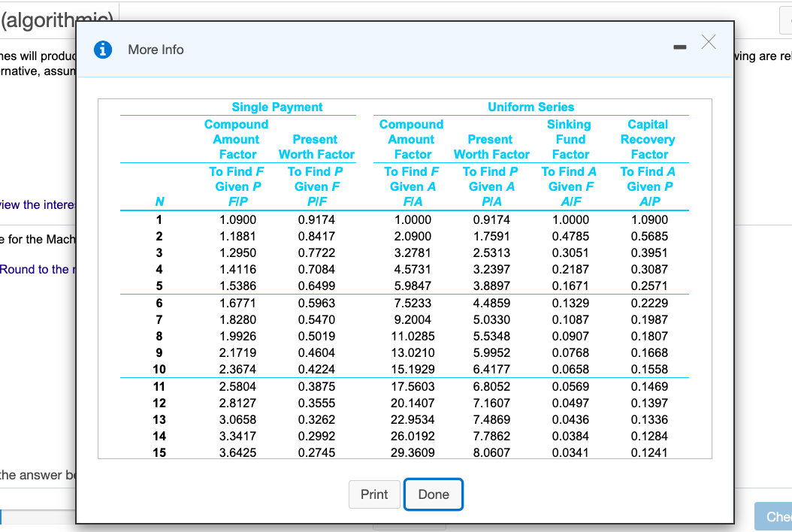Select the A/F value 0.0907
The image size is (792, 532).
click(x=570, y=336)
